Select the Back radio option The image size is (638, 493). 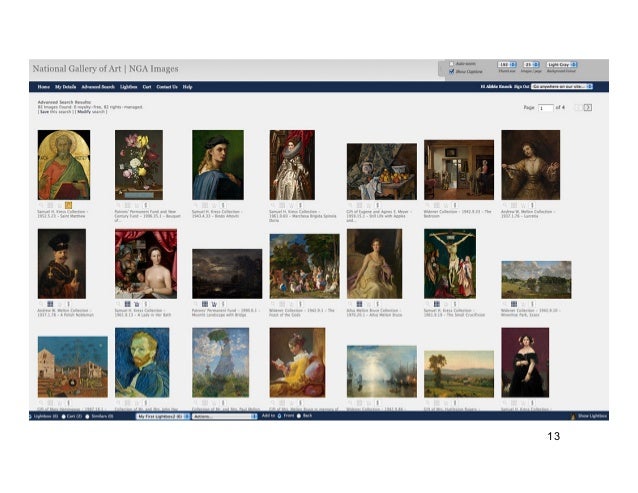click(x=299, y=416)
